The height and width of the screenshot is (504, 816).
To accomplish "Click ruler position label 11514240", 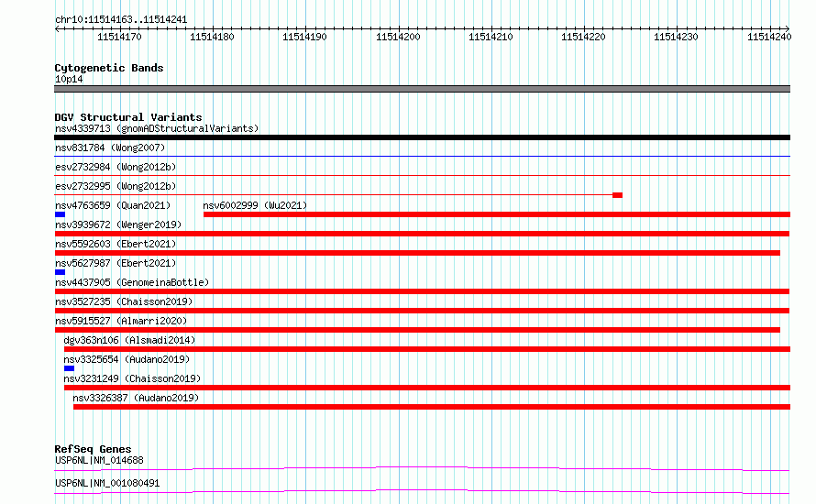I will pyautogui.click(x=769, y=37).
